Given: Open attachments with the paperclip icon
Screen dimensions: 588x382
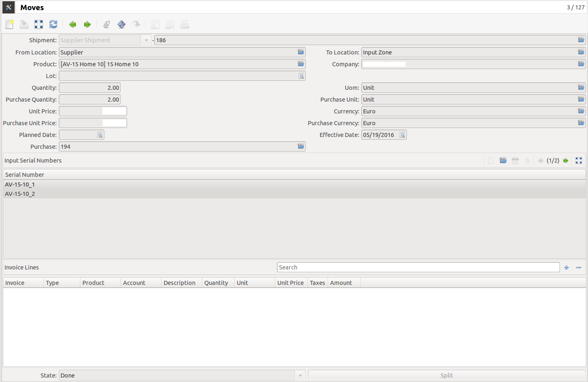Looking at the screenshot, I should (106, 24).
